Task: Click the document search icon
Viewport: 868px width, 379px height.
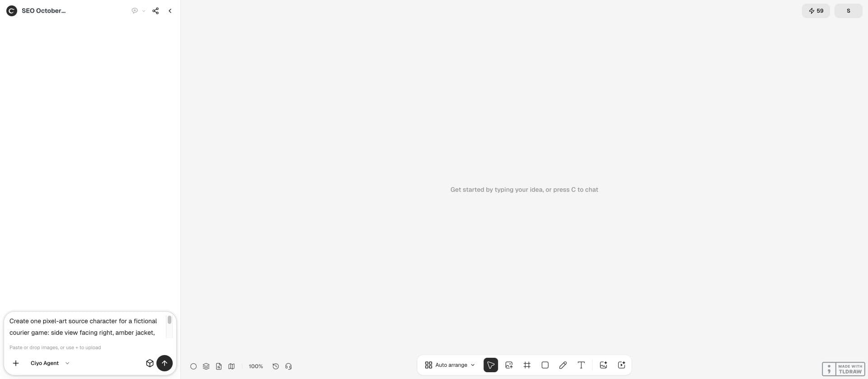Action: point(219,366)
